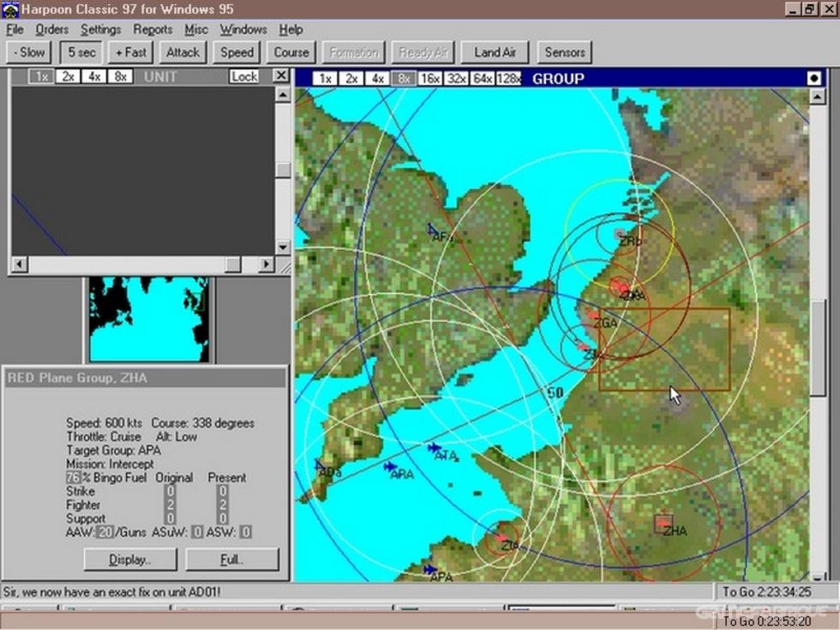Image resolution: width=840 pixels, height=630 pixels.
Task: Set GROUP map zoom to 2x
Action: click(351, 79)
